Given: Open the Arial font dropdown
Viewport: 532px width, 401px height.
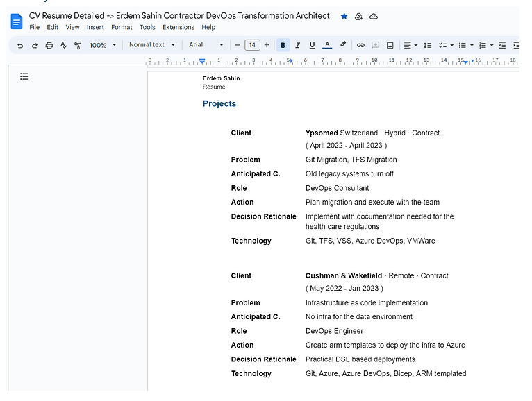Looking at the screenshot, I should 206,44.
